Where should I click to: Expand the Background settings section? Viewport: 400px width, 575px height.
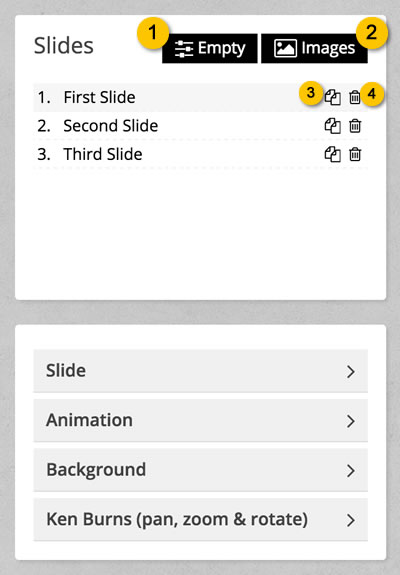[x=201, y=470]
